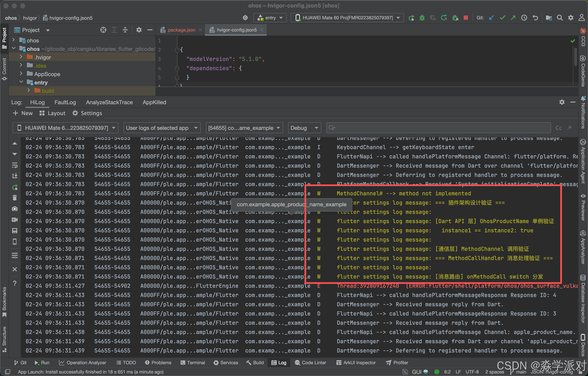Open the HUAWEI Mate 60 Pro device dropdown
Viewport: 588px width, 376px height.
pyautogui.click(x=347, y=18)
